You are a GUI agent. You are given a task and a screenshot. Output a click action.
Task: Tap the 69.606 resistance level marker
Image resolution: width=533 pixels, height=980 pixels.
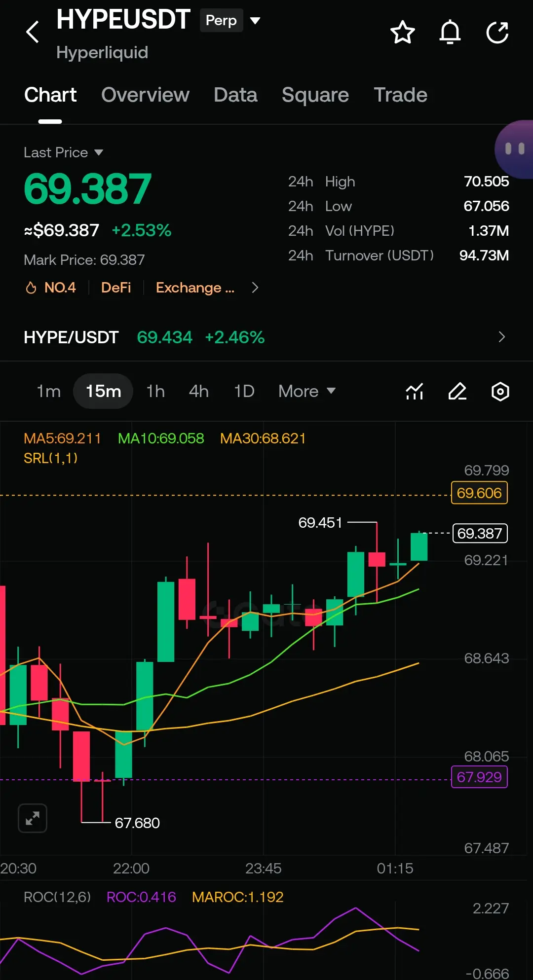click(479, 493)
